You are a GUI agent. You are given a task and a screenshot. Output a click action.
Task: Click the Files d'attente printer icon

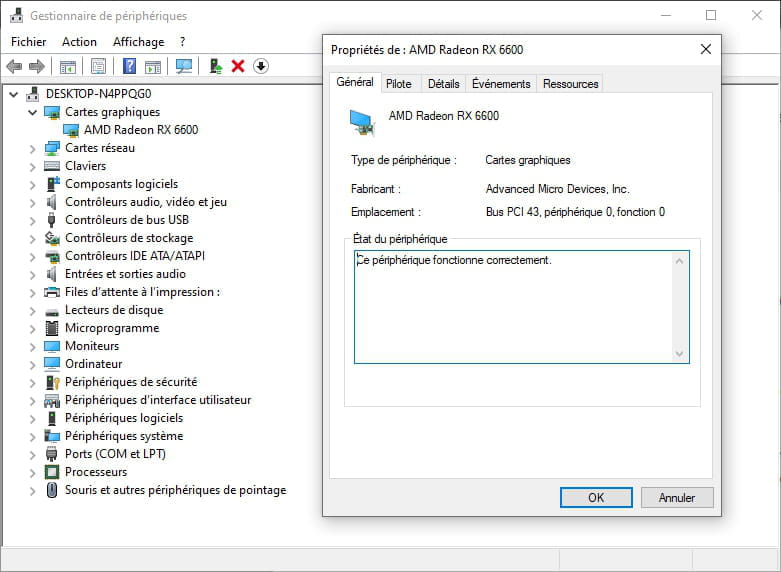click(x=52, y=292)
